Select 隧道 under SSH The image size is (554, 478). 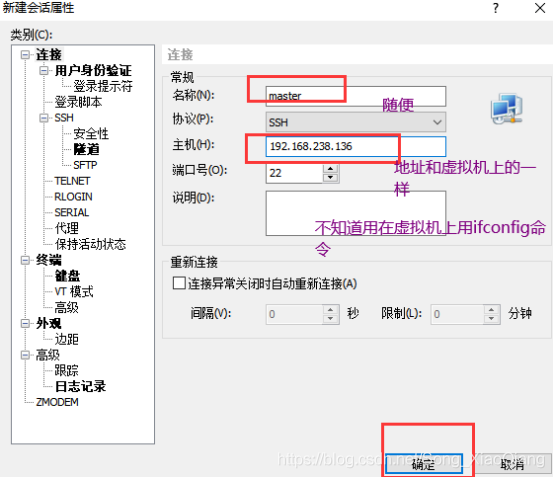86,149
